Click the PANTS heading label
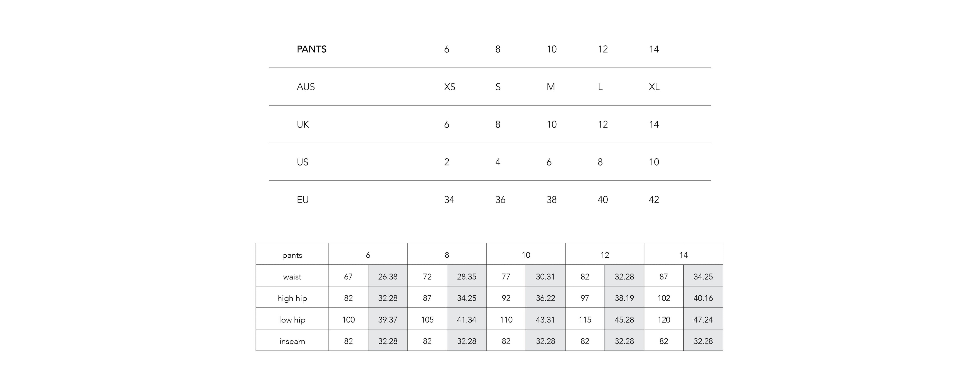Image resolution: width=980 pixels, height=387 pixels. pos(311,49)
